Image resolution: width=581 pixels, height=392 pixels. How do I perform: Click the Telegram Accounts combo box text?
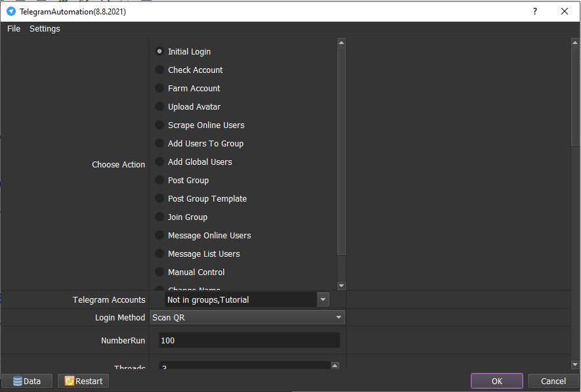tap(241, 299)
